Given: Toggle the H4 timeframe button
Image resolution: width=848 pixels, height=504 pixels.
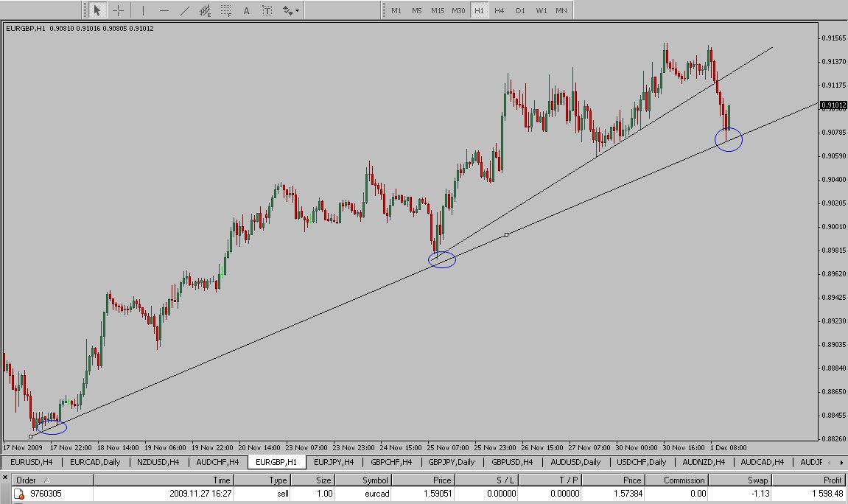Looking at the screenshot, I should point(500,10).
